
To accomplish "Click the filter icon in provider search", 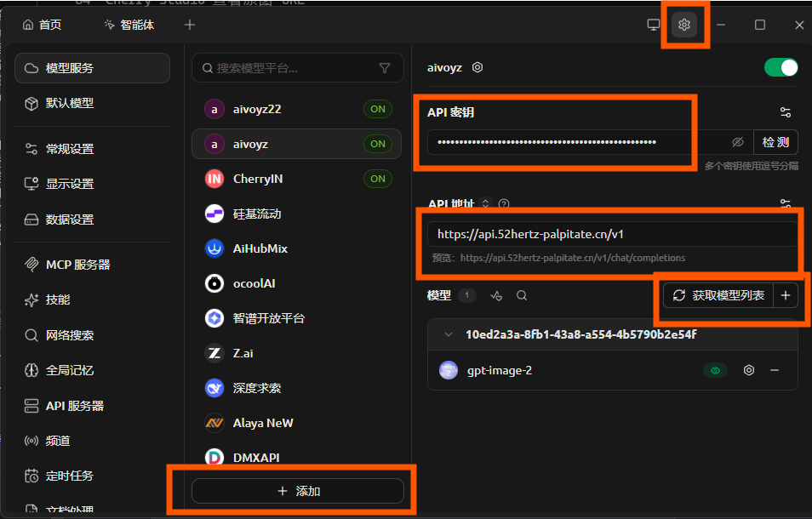I will pos(384,68).
